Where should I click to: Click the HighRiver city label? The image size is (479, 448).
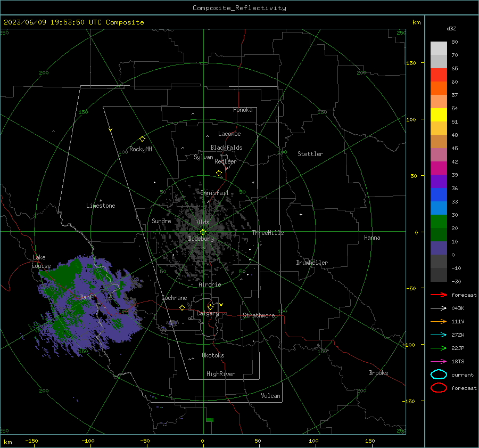(x=221, y=374)
